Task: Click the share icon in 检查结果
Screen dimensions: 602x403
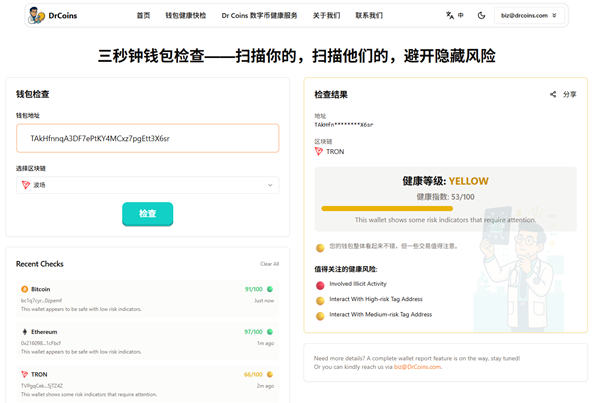Action: (x=553, y=94)
